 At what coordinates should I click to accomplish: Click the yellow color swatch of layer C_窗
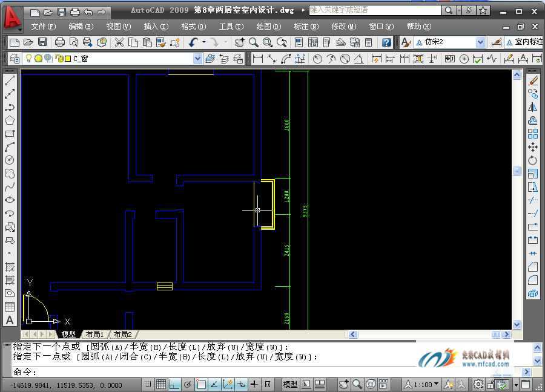coord(68,59)
